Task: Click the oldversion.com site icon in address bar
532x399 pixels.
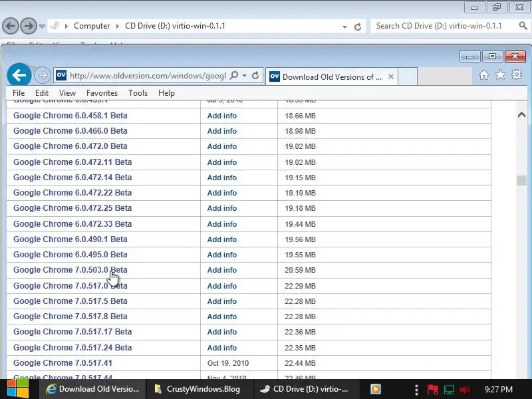Action: [x=61, y=75]
